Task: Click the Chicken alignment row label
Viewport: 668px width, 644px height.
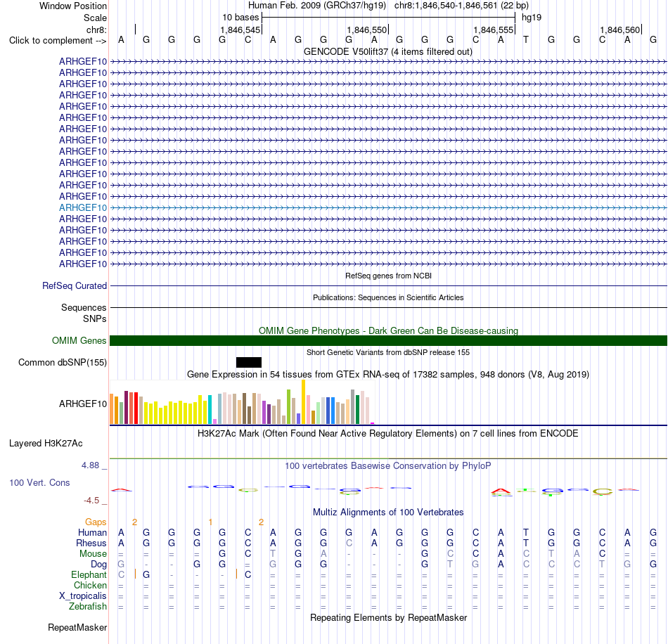Action: [90, 586]
